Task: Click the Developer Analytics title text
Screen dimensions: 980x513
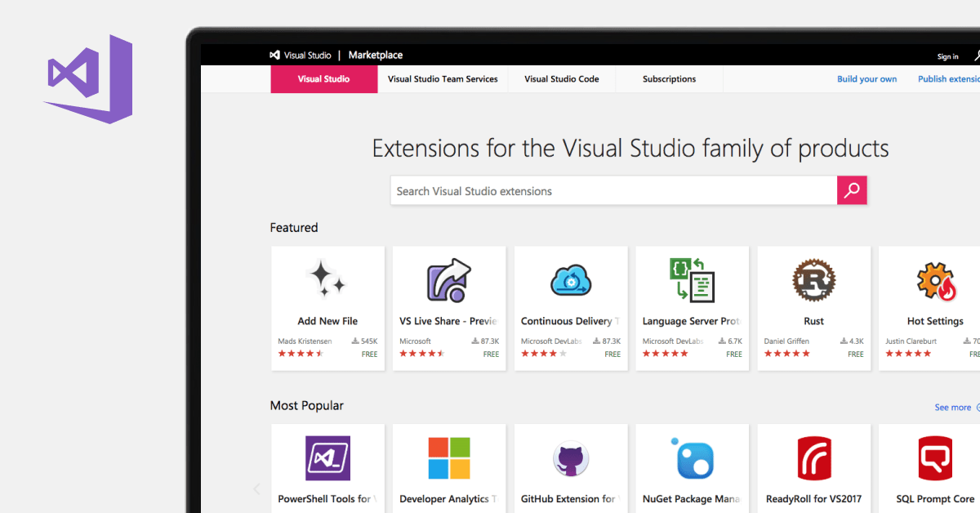Action: pos(448,498)
